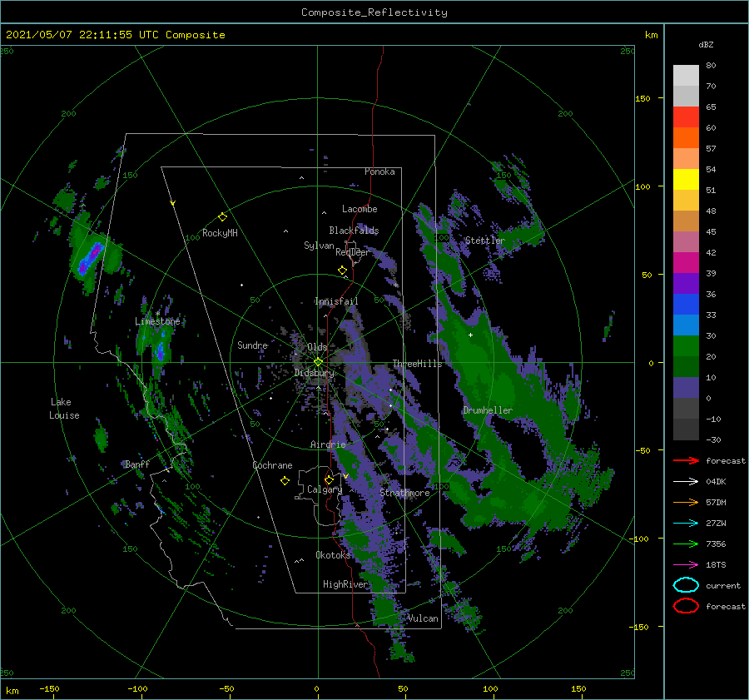Image resolution: width=749 pixels, height=700 pixels.
Task: Click the Olds city label
Action: [x=317, y=347]
